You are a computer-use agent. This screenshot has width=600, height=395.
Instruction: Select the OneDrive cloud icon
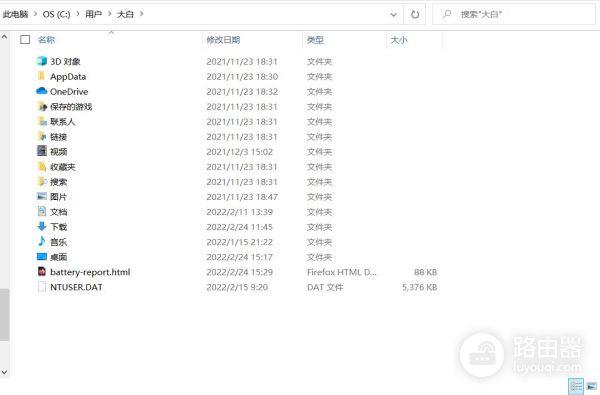42,91
